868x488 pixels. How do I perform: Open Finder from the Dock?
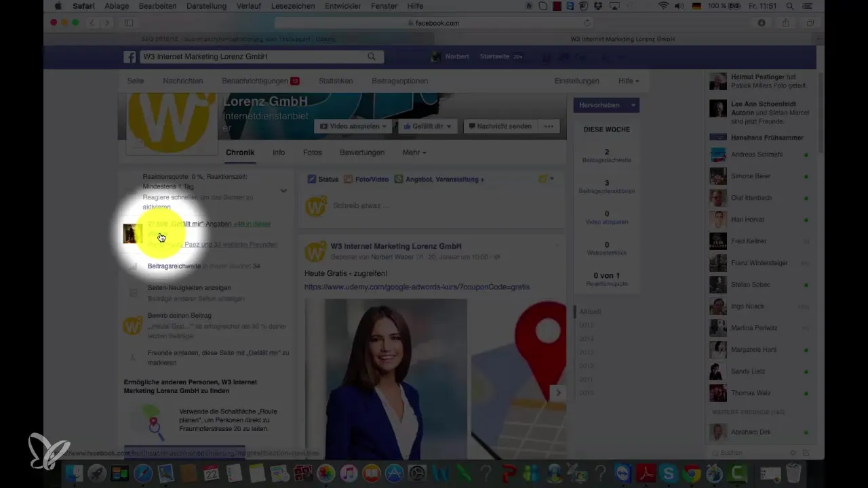coord(74,473)
